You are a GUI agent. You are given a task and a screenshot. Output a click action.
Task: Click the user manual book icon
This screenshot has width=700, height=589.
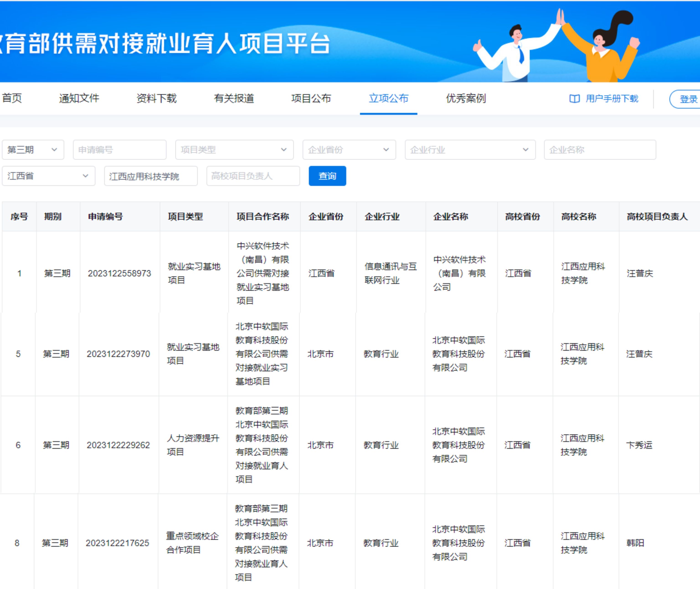coord(574,99)
